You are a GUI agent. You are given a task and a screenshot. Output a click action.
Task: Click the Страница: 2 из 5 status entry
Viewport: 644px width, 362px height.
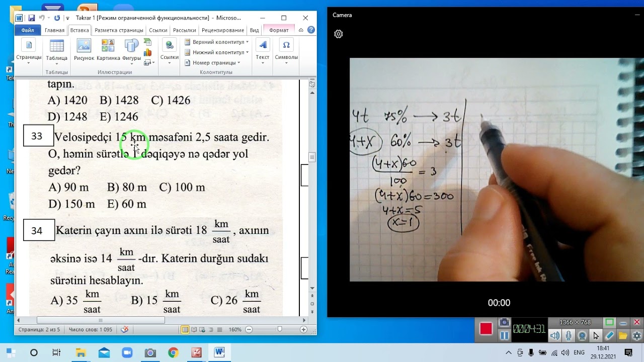point(39,330)
